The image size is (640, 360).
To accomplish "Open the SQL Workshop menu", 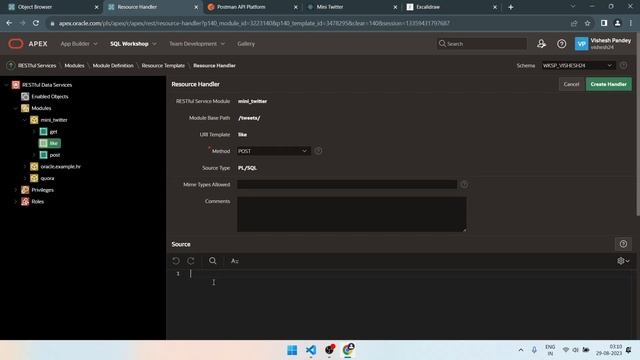I will pyautogui.click(x=133, y=44).
